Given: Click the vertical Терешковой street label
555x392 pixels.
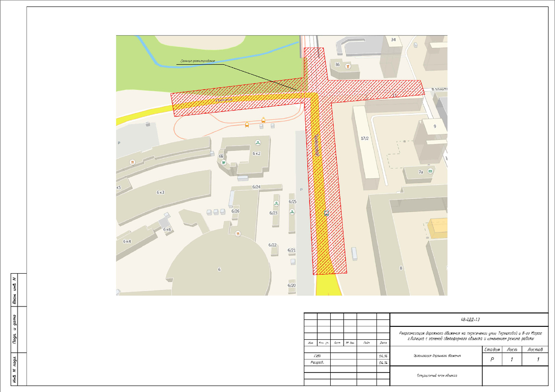Looking at the screenshot, I should (x=317, y=145).
